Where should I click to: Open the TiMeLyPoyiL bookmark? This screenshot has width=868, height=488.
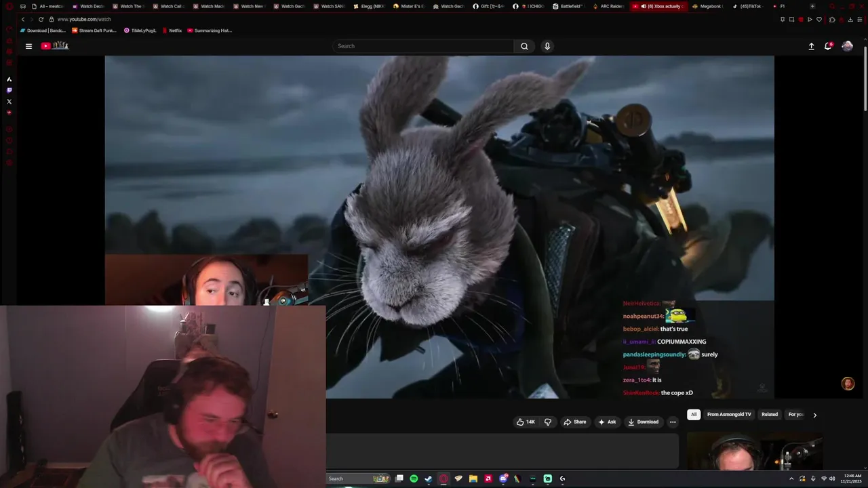140,30
